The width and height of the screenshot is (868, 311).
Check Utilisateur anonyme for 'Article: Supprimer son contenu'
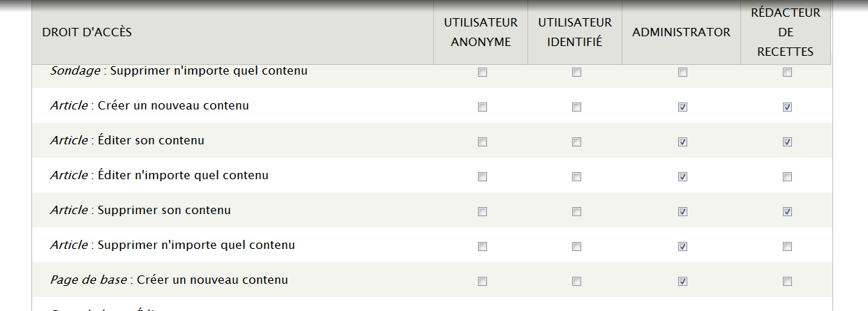pyautogui.click(x=482, y=212)
